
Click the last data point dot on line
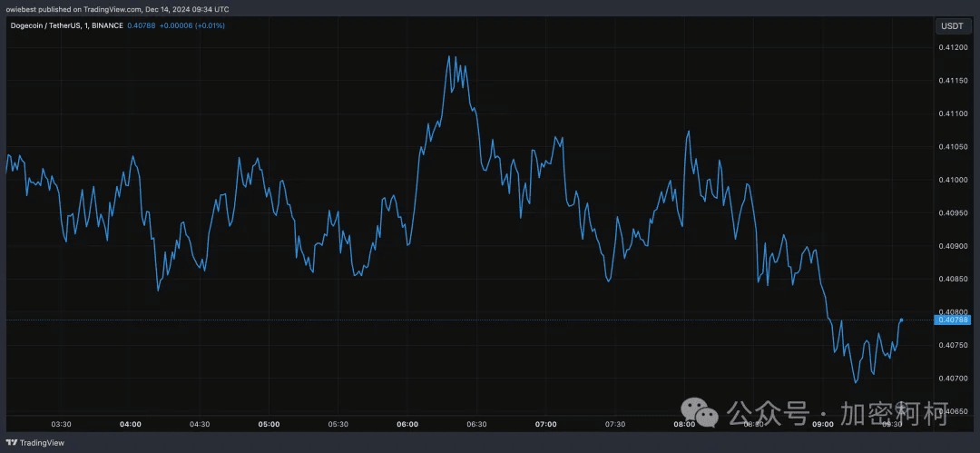coord(901,320)
